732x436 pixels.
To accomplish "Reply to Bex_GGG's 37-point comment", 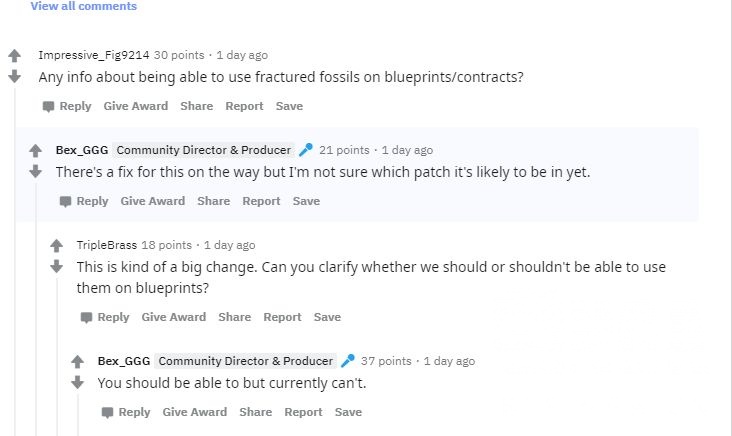I will [x=125, y=412].
